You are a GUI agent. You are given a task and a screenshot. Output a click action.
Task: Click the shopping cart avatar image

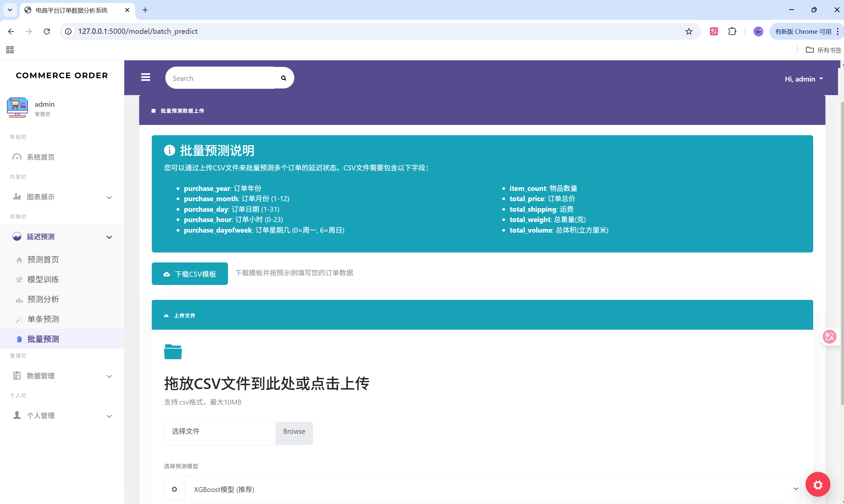(x=17, y=108)
